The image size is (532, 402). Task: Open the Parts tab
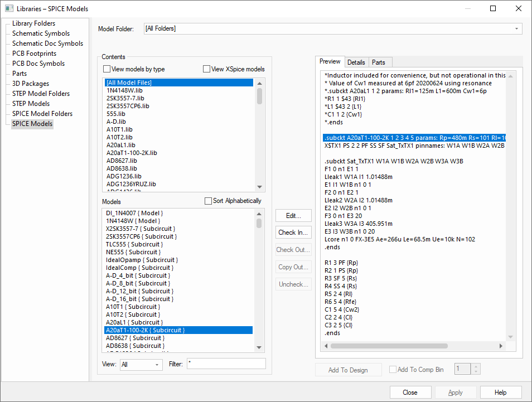378,62
